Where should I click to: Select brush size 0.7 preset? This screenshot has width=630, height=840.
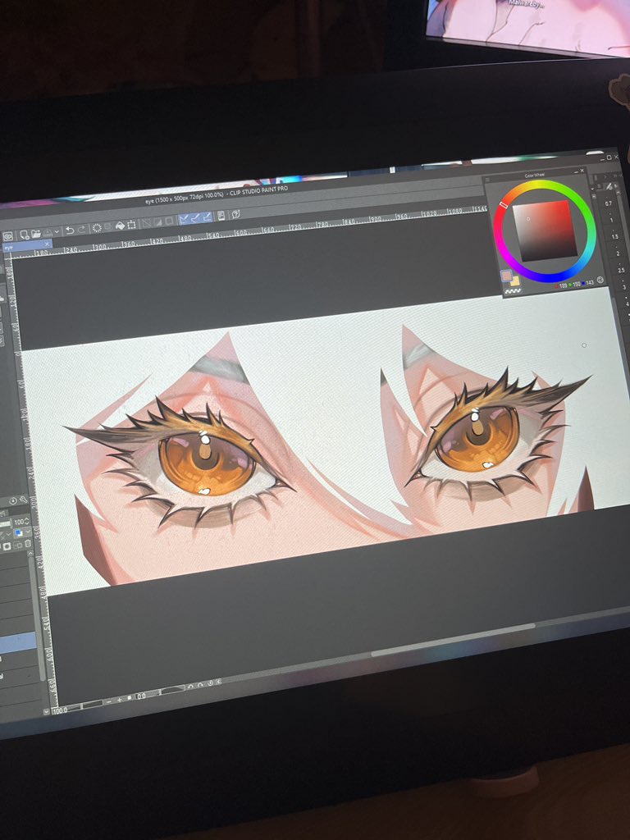pyautogui.click(x=609, y=203)
